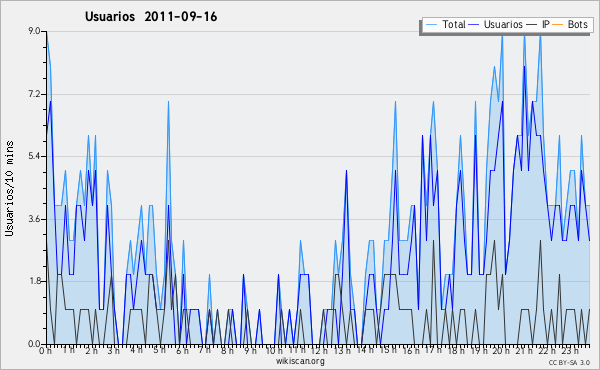Click the '8 h' x-axis label

[x=227, y=350]
